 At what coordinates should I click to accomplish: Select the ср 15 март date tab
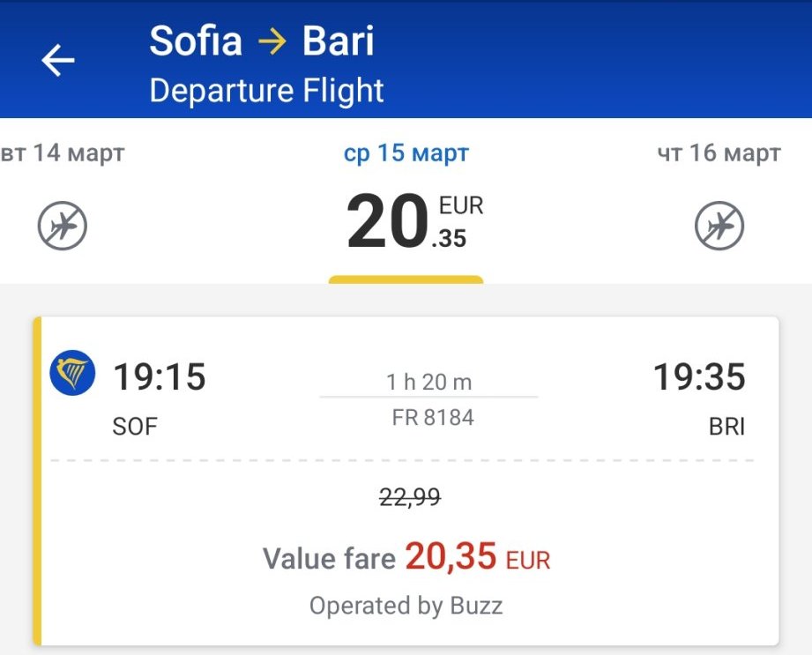click(x=406, y=153)
